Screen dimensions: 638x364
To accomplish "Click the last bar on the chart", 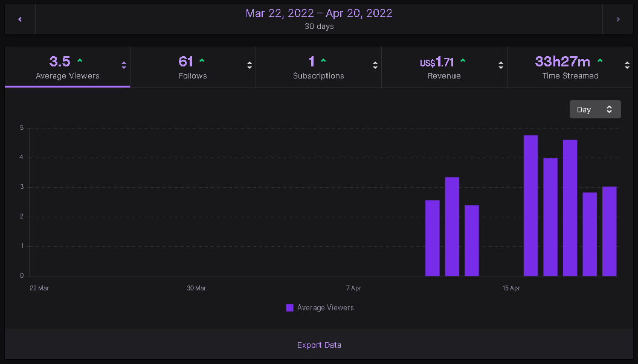I will 609,231.
